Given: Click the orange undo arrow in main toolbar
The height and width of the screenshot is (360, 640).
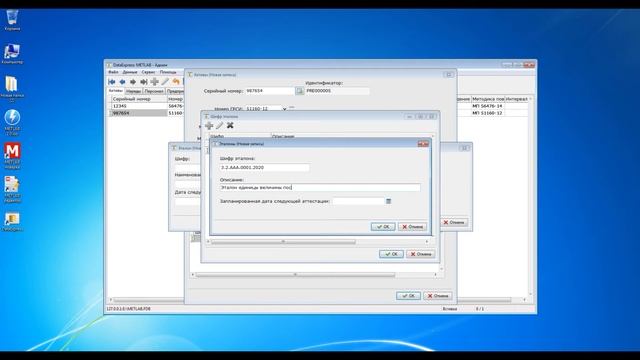Looking at the screenshot, I should point(176,82).
